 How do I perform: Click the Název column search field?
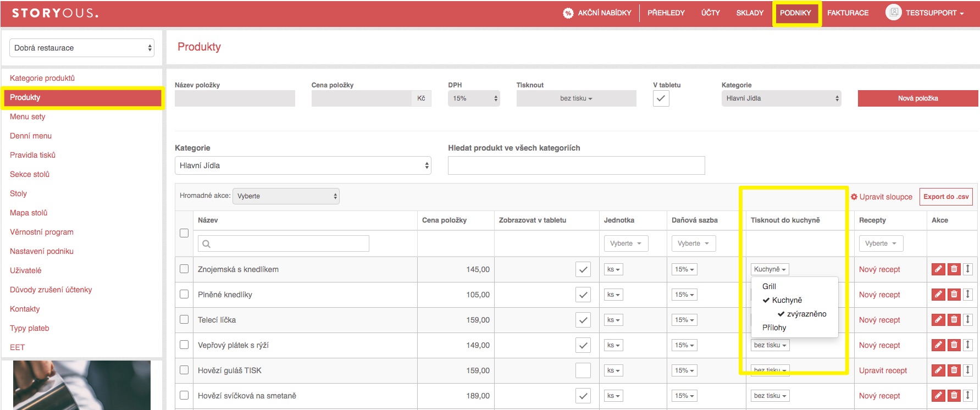(283, 243)
